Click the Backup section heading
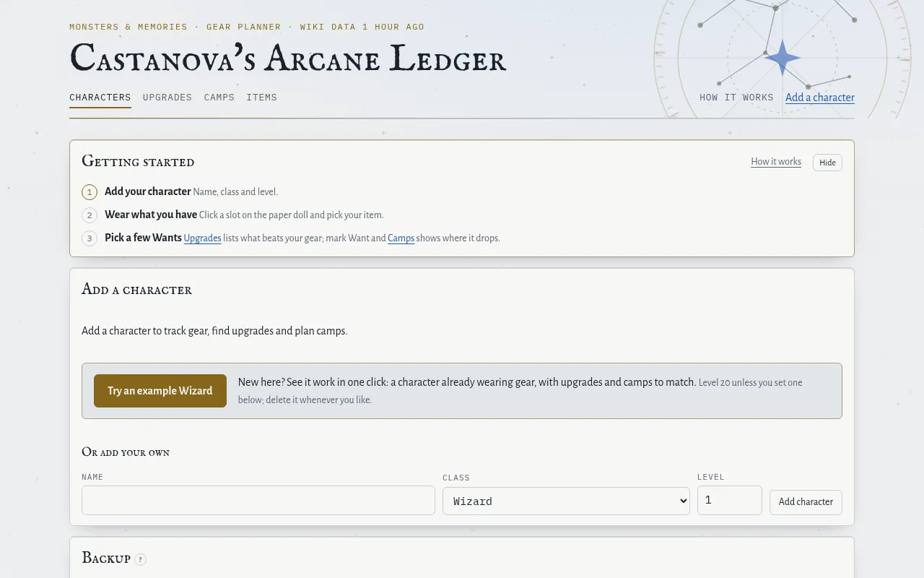 pos(106,558)
